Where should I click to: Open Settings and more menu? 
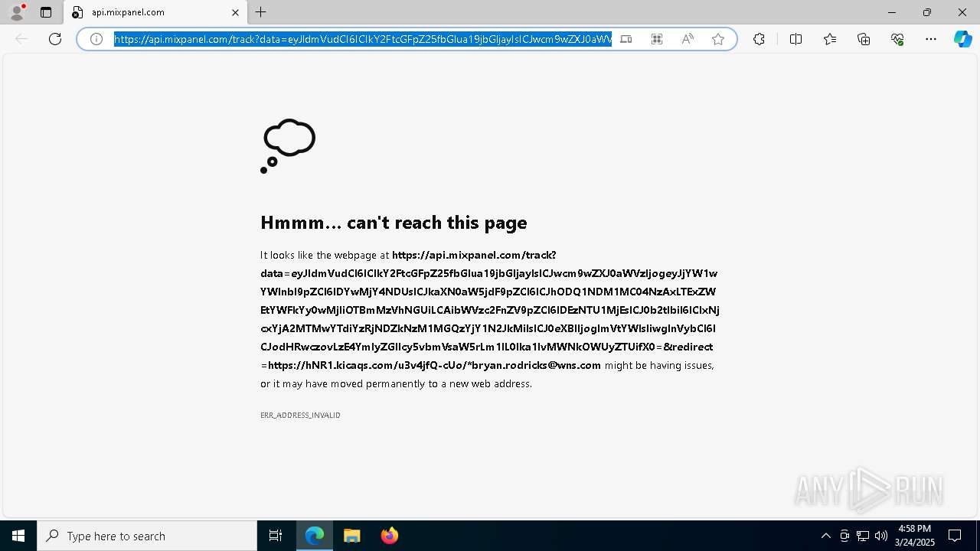coord(931,39)
